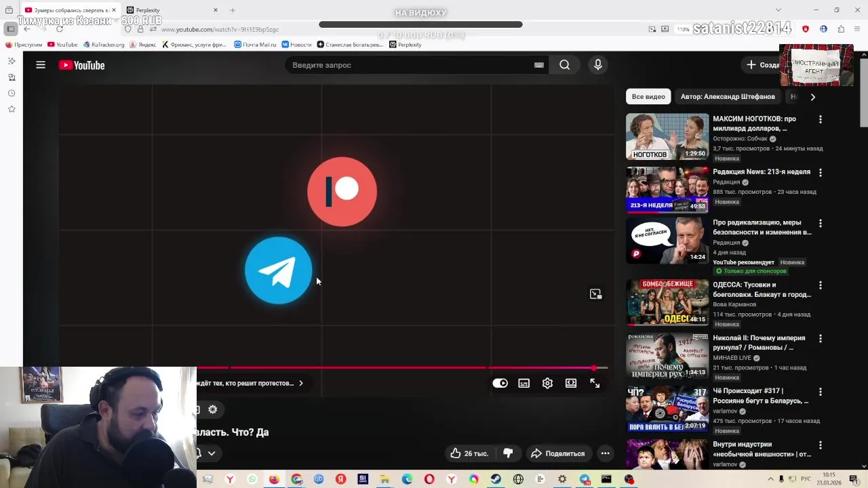Image resolution: width=868 pixels, height=488 pixels.
Task: Select 'Автор: Александр Штефанов' filter chip
Action: click(728, 96)
